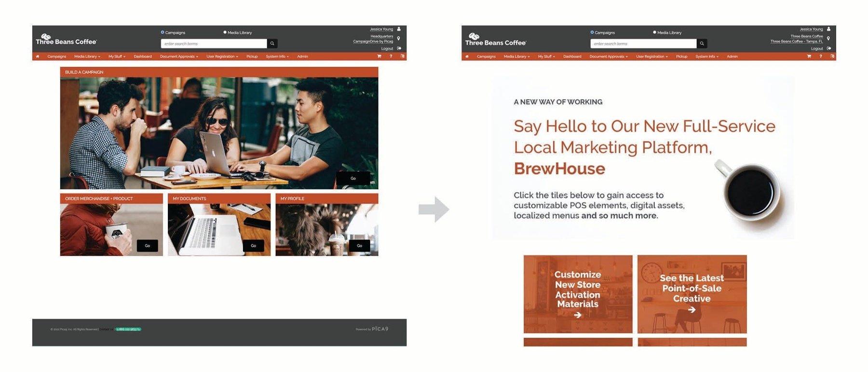Screen dimensions: 868x372
Task: Open Admin menu item in right navbar
Action: pyautogui.click(x=732, y=56)
